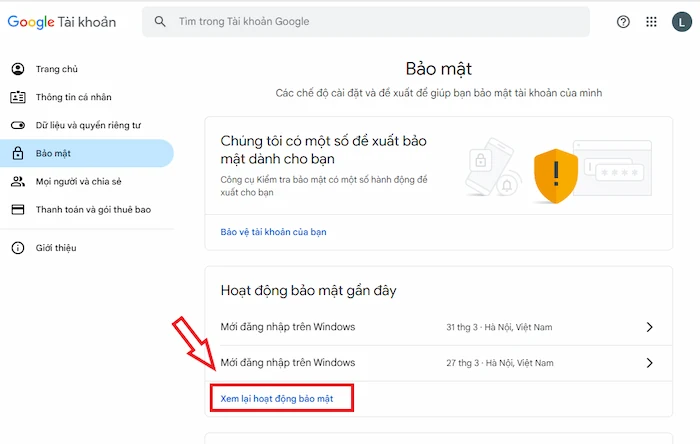Click the Trang chủ home icon
This screenshot has width=700, height=444.
pyautogui.click(x=18, y=69)
